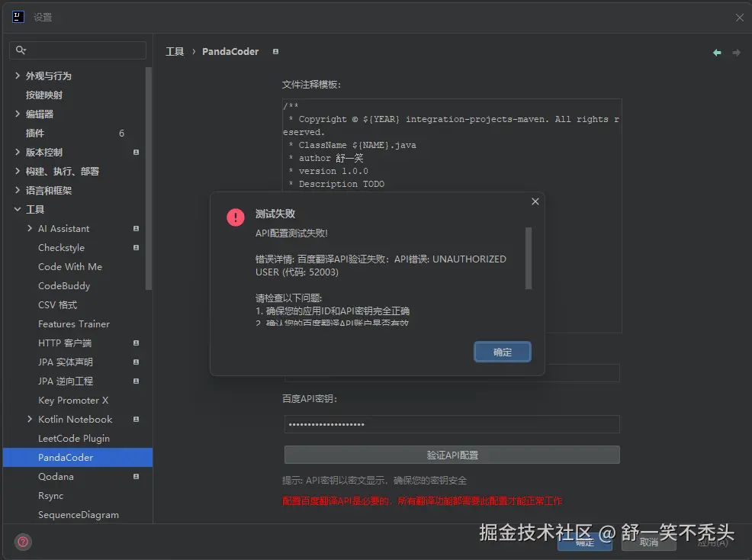The width and height of the screenshot is (752, 560).
Task: Expand the 编辑器 section
Action: [18, 114]
